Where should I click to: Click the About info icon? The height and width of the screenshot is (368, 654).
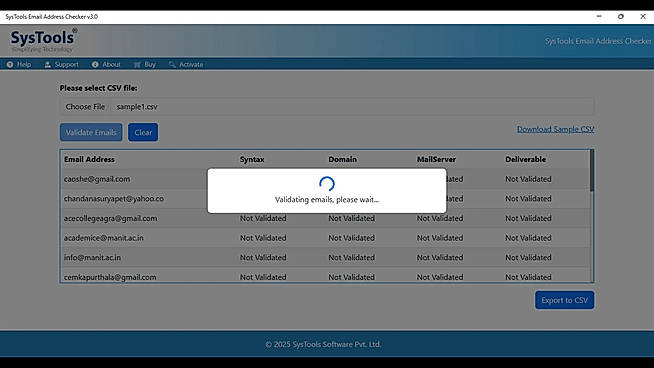(x=95, y=65)
